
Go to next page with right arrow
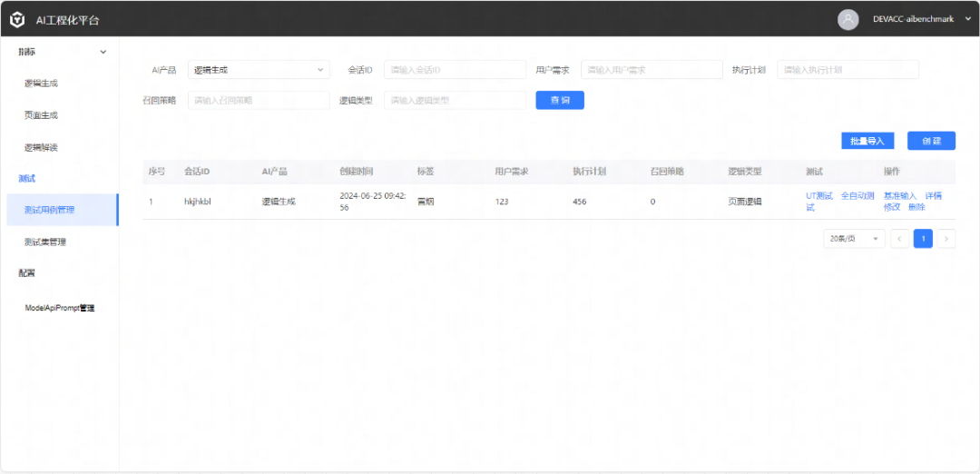946,239
